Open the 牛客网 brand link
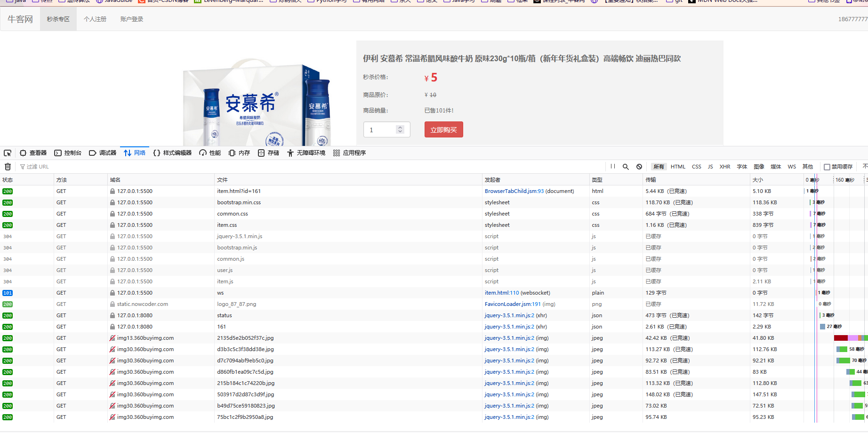Screen dimensions: 868x433 point(20,19)
